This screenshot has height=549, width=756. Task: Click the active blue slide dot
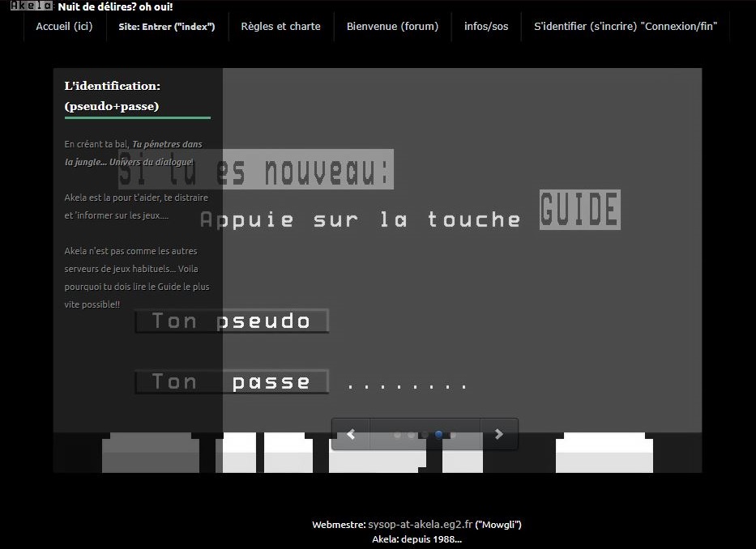[439, 435]
